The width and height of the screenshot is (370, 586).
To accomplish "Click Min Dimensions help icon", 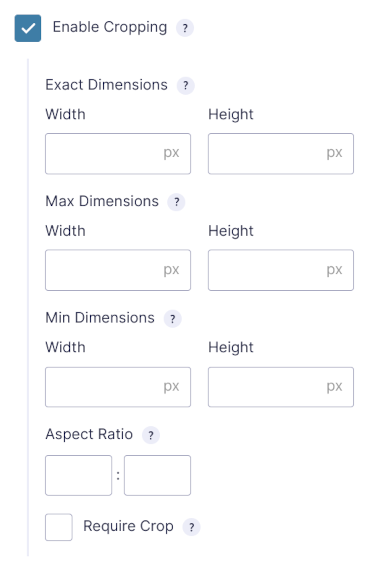I will (172, 319).
